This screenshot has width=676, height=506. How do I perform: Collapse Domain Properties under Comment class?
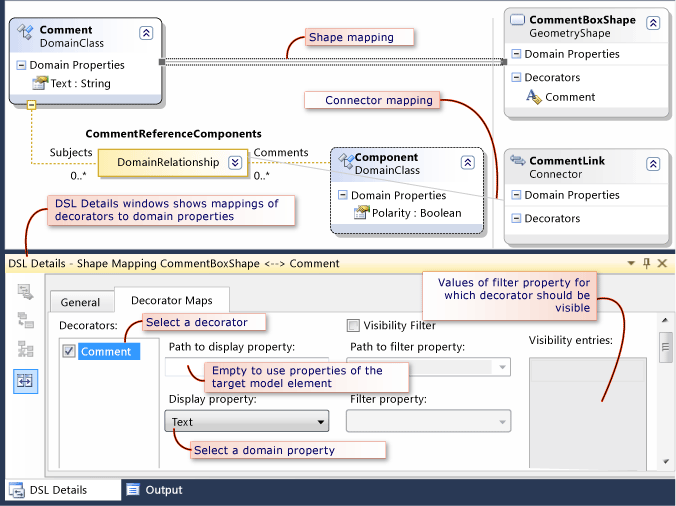coord(21,65)
